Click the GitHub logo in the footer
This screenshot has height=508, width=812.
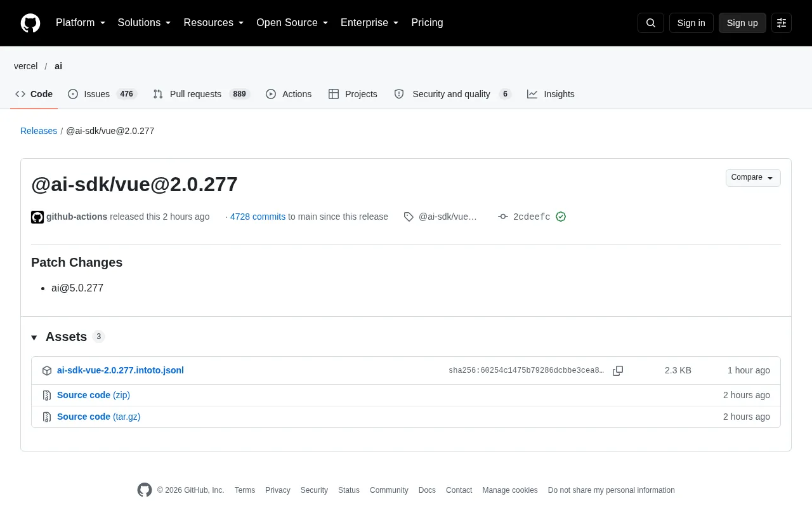pyautogui.click(x=145, y=490)
